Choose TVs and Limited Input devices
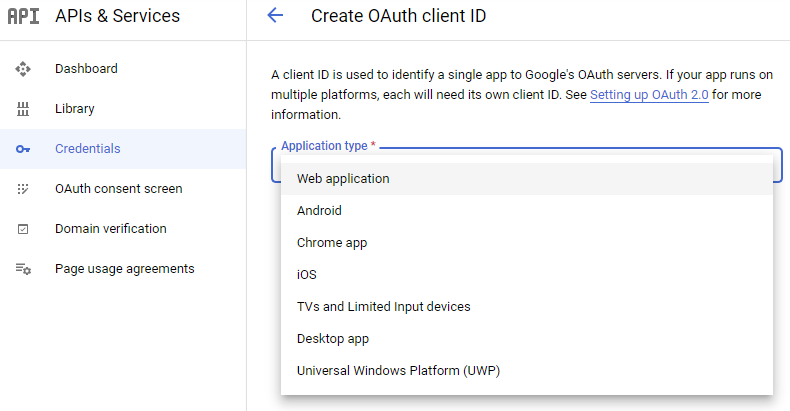This screenshot has height=411, width=790. click(x=383, y=307)
